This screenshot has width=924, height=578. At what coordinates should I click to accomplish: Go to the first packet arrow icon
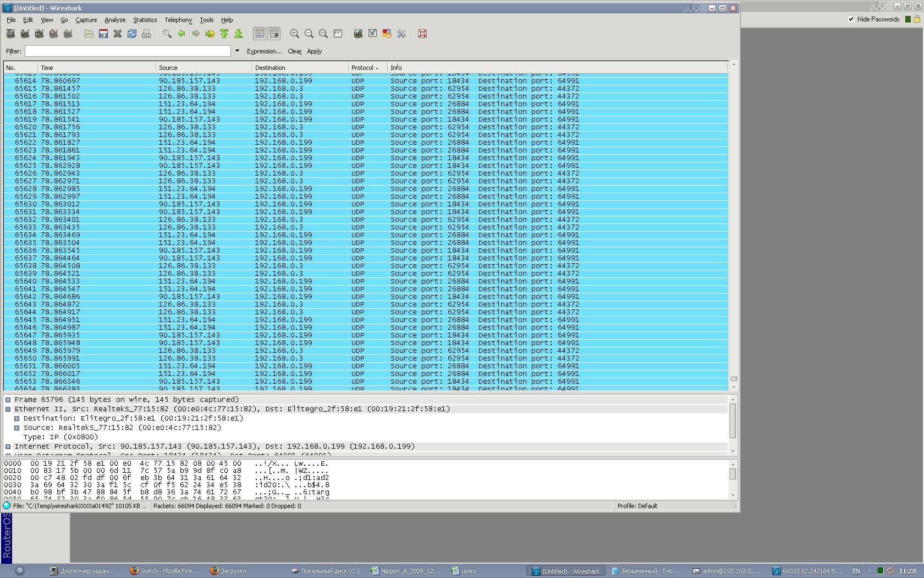(224, 34)
